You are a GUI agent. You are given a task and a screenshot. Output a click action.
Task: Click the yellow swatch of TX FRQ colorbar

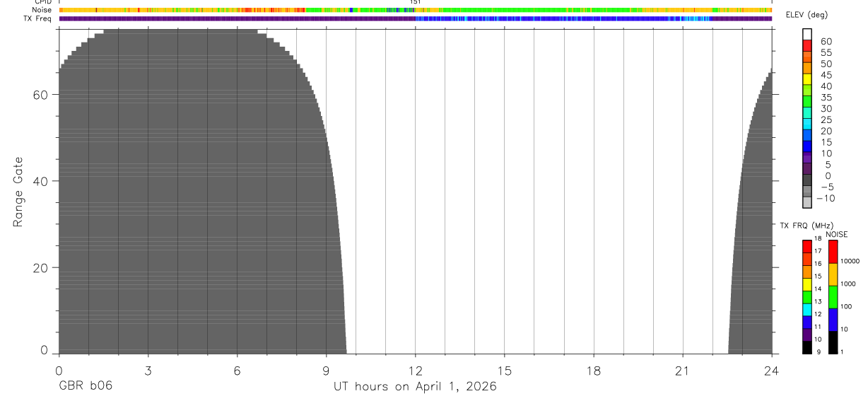807,284
